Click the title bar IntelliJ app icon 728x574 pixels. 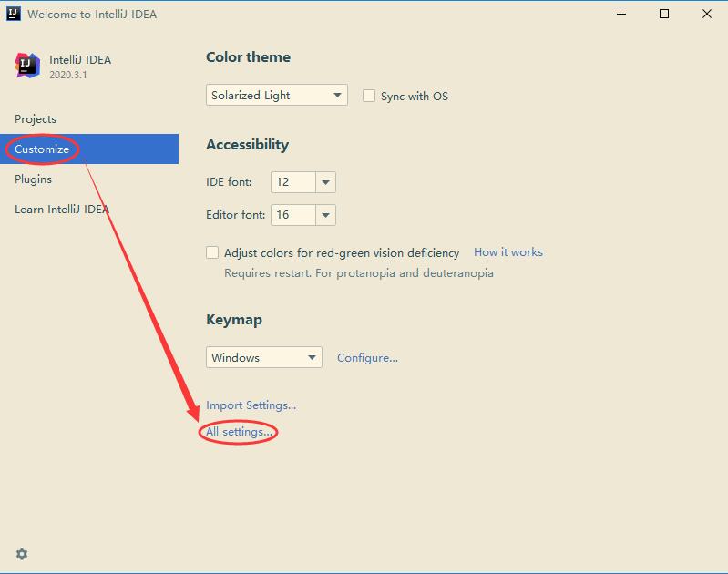14,14
